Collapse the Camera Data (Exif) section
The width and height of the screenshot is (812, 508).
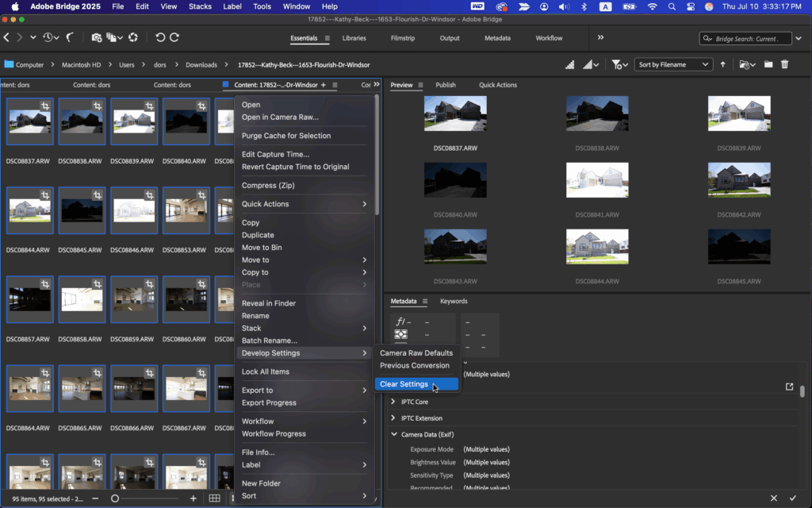pos(393,434)
